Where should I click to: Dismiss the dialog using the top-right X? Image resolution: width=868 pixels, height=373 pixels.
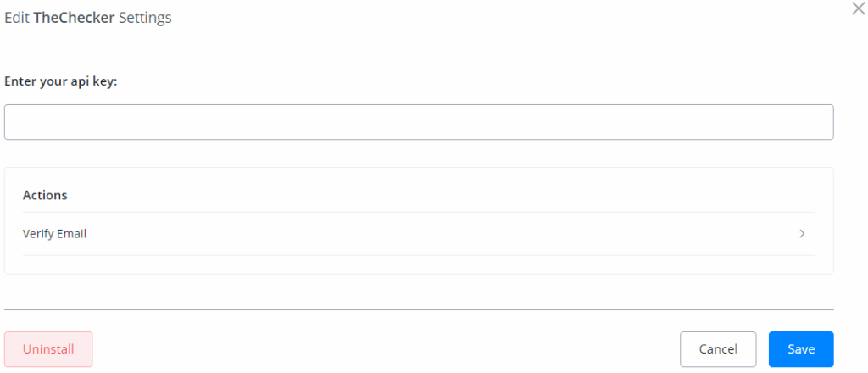point(858,9)
